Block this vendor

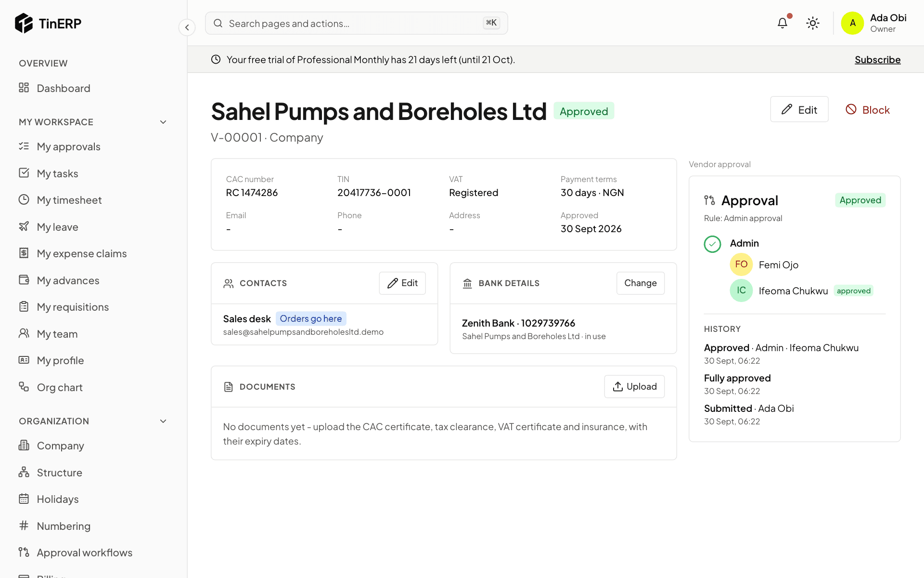click(868, 110)
